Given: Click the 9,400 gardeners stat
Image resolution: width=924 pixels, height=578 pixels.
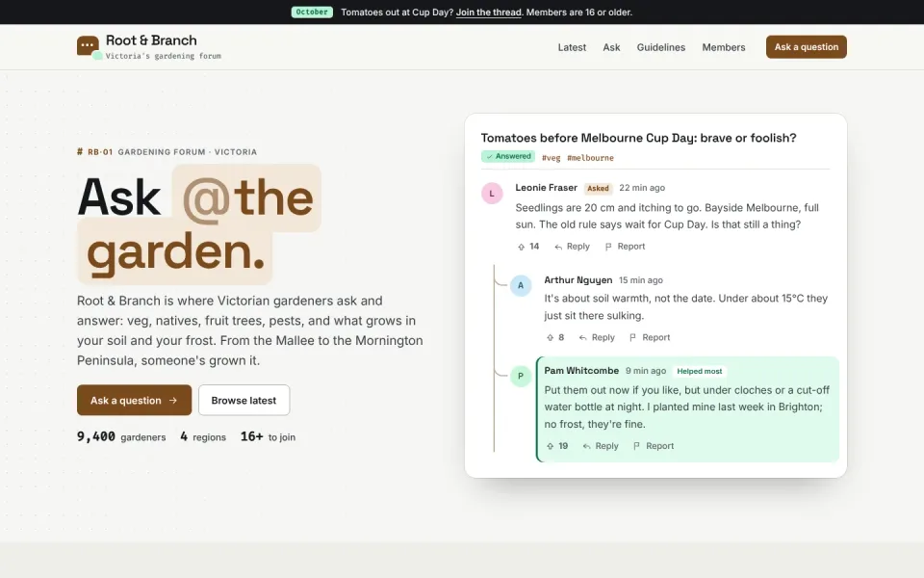Looking at the screenshot, I should coord(121,436).
